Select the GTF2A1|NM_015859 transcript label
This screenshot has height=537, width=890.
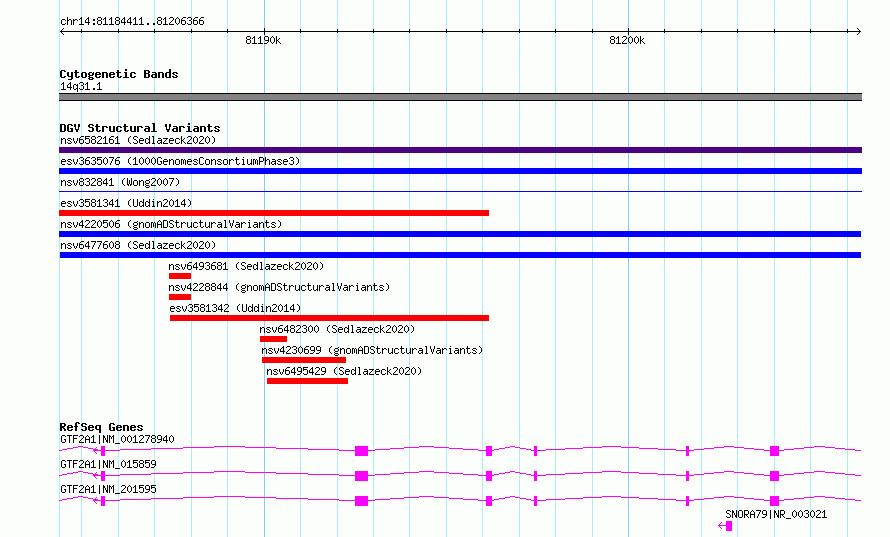108,464
